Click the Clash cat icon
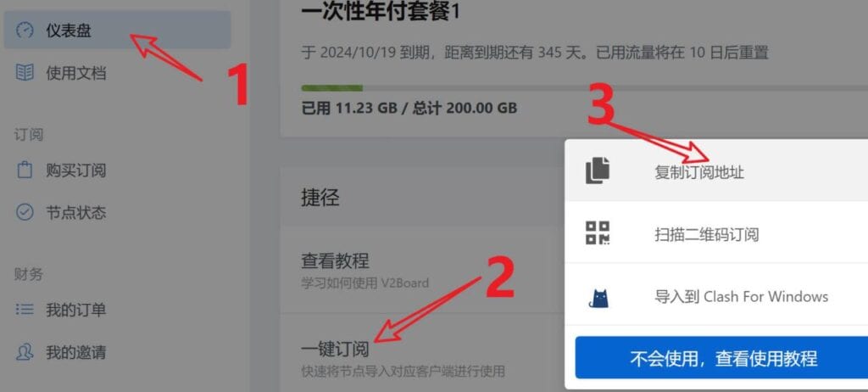Image resolution: width=868 pixels, height=392 pixels. [x=598, y=298]
